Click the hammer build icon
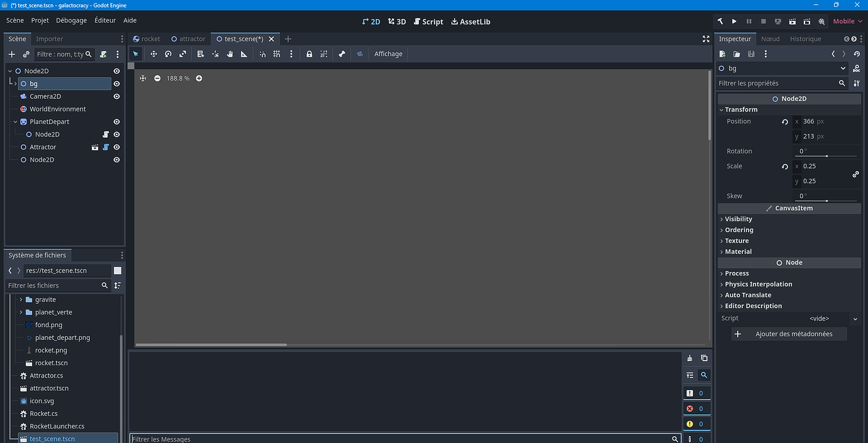 (720, 21)
